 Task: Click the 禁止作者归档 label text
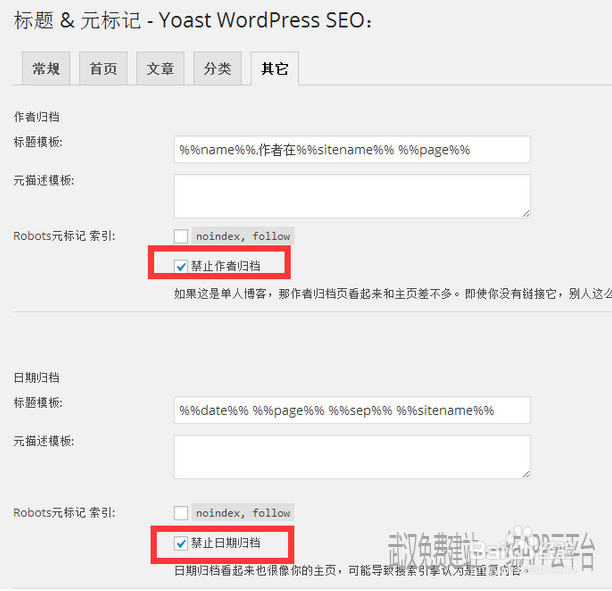225,266
